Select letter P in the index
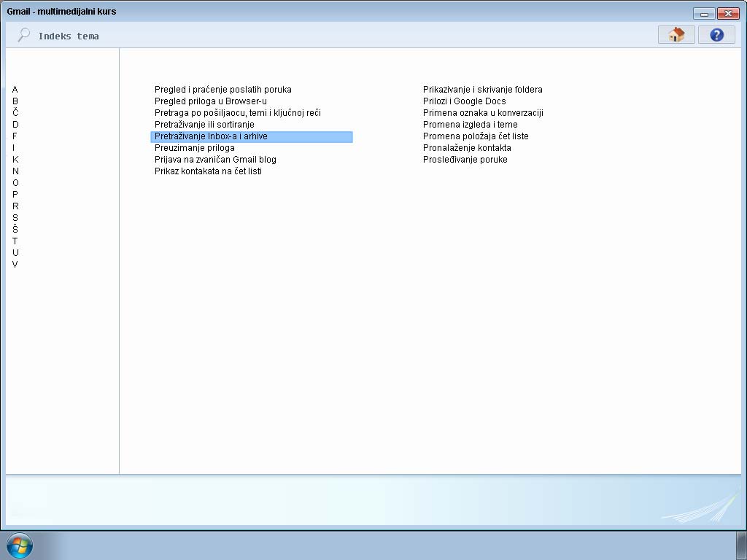 click(15, 195)
